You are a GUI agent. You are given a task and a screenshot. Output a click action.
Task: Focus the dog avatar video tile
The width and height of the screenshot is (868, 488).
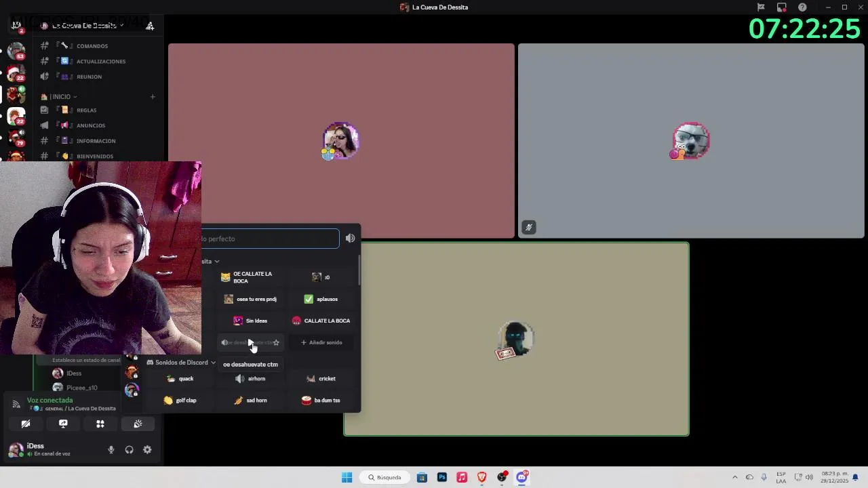(691, 141)
